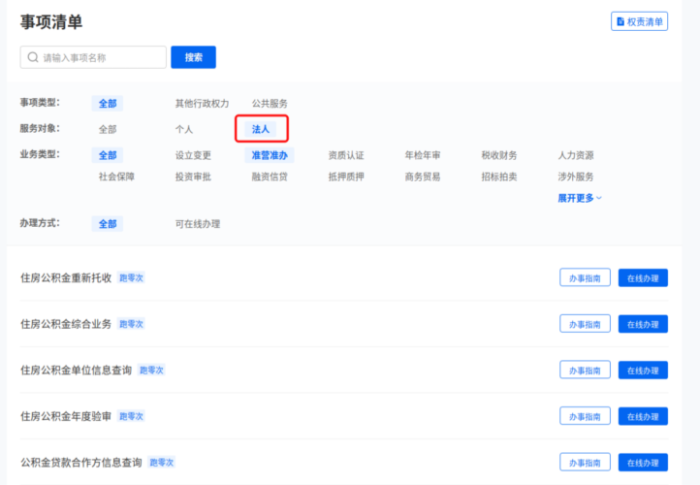Select the 投资审批 business type
700x485 pixels.
193,177
